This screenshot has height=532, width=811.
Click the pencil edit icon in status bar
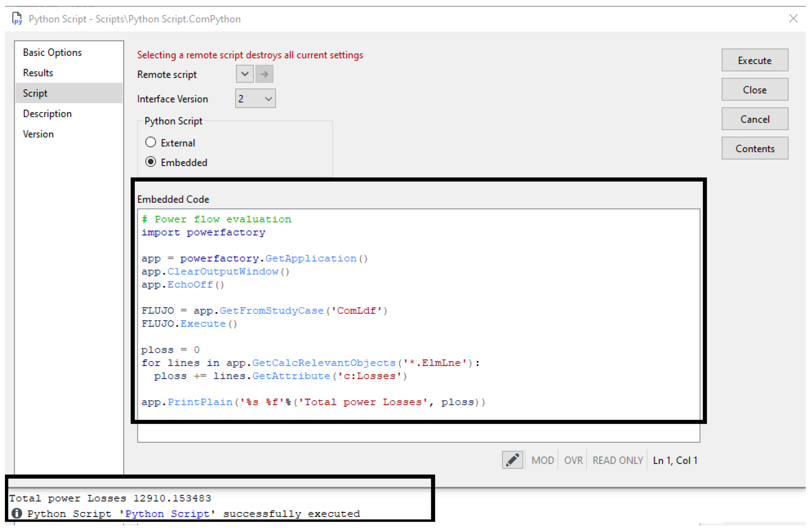(x=512, y=460)
